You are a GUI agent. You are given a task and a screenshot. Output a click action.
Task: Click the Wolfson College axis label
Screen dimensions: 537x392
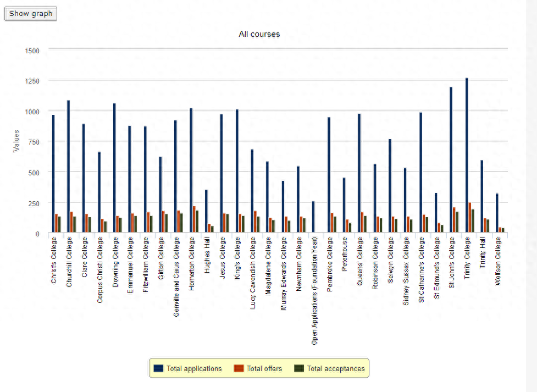[x=497, y=260]
